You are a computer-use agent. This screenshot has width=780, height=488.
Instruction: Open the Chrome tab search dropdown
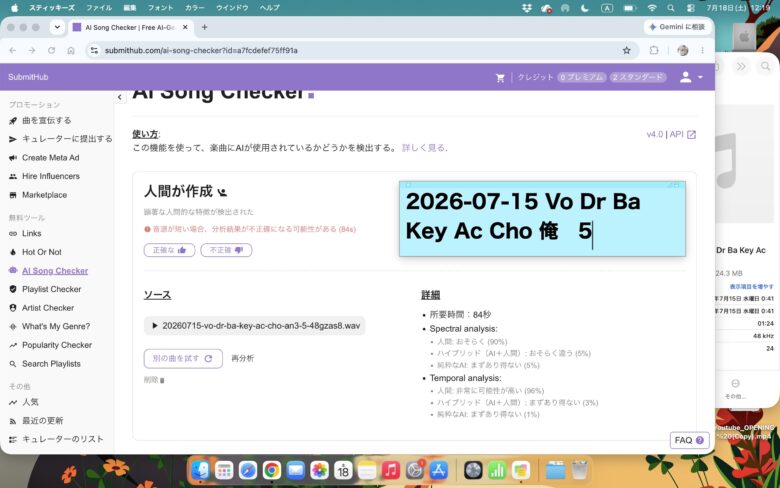tap(57, 27)
